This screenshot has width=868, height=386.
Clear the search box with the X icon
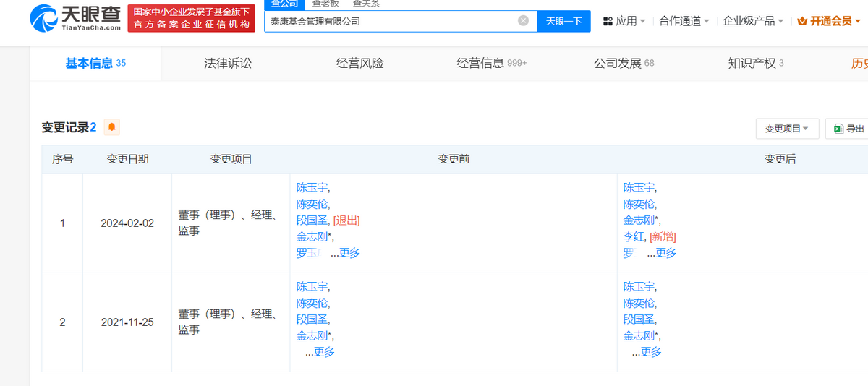click(x=524, y=21)
